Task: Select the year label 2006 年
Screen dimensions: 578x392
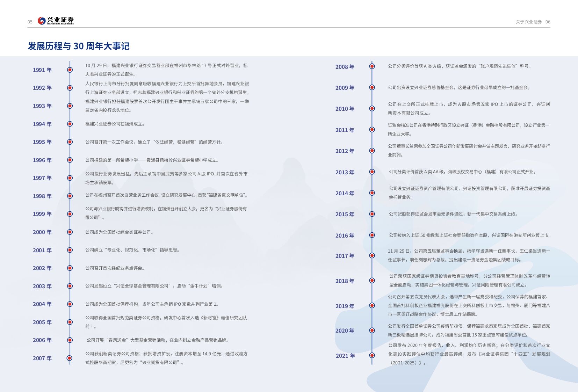Action: click(x=42, y=340)
